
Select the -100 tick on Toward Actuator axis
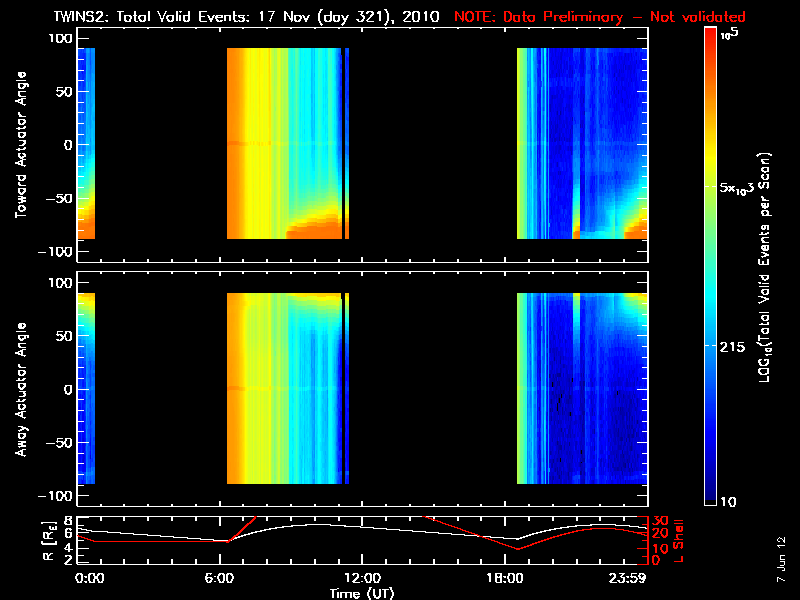point(55,252)
